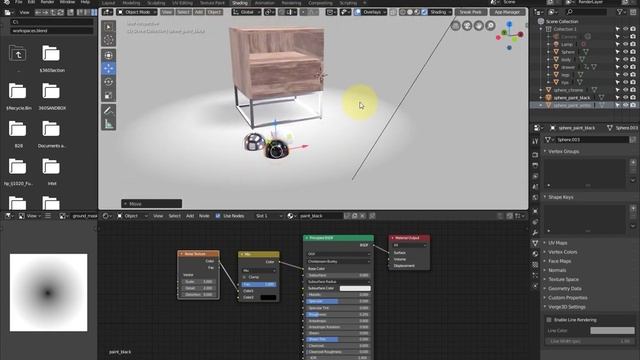Image resolution: width=640 pixels, height=360 pixels.
Task: Click the parent folder icon in file browser
Action: click(x=18, y=54)
